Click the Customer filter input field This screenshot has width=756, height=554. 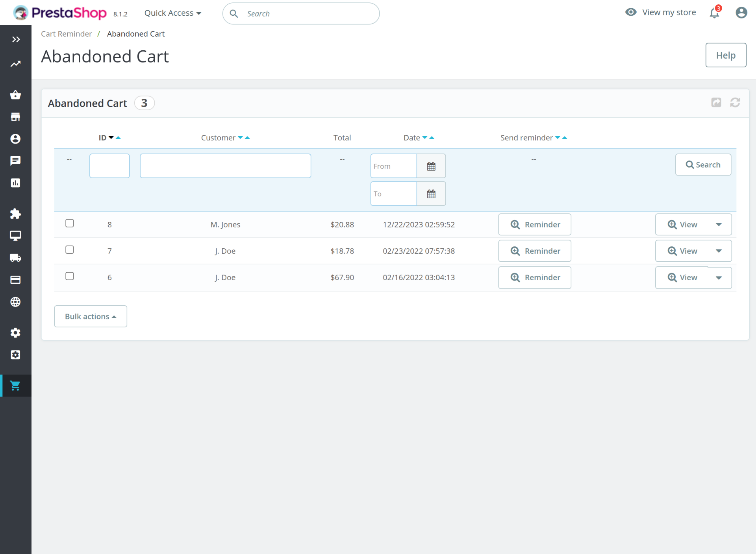coord(225,166)
